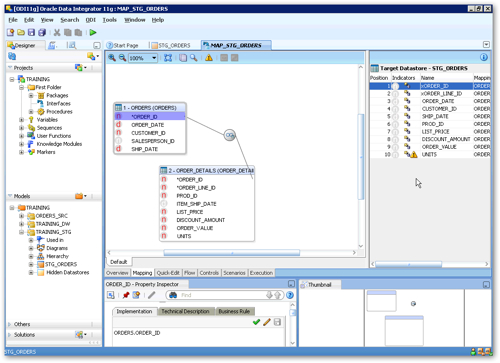
Task: Click the Save toolbar icon
Action: pyautogui.click(x=31, y=32)
